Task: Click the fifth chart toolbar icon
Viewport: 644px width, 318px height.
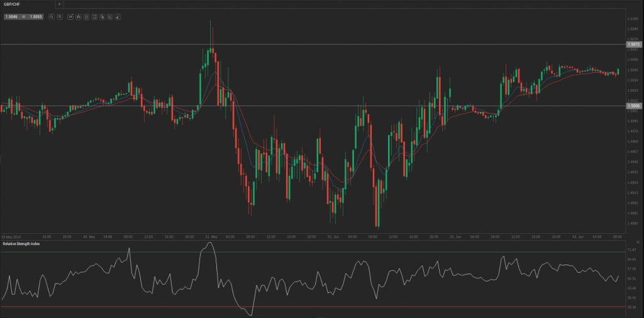Action: tap(86, 17)
